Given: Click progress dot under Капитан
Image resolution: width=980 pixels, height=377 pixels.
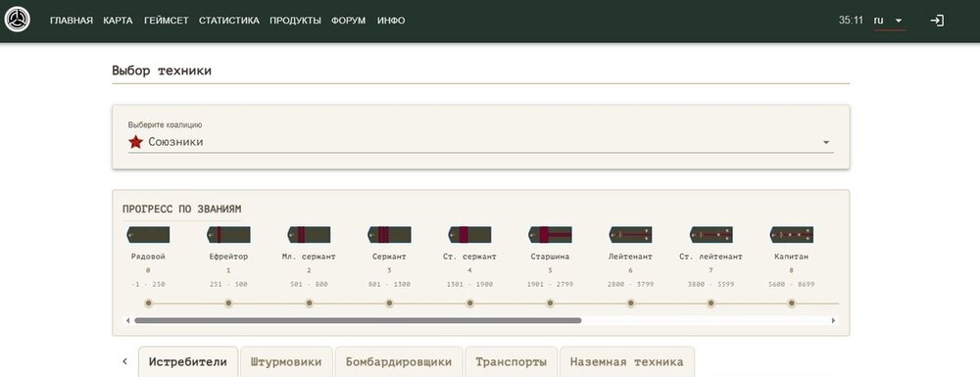Looking at the screenshot, I should (791, 304).
